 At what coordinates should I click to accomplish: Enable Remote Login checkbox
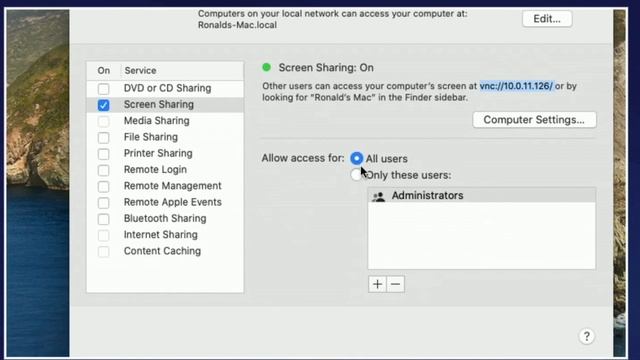104,170
